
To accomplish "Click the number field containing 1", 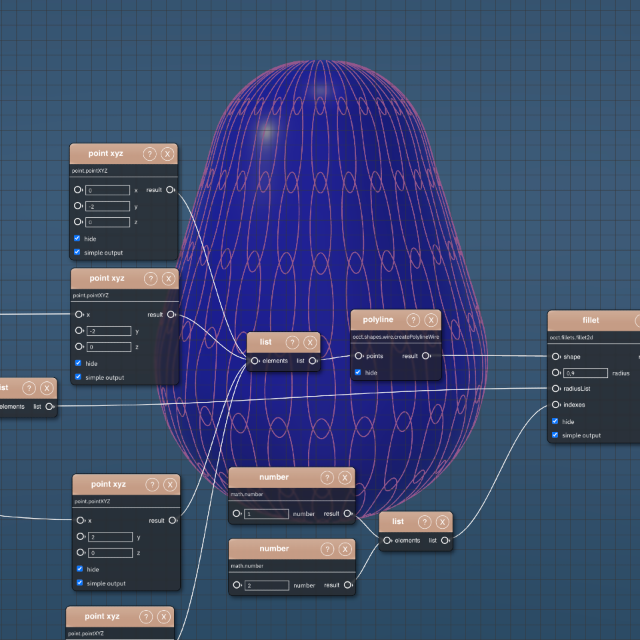I will pos(267,514).
